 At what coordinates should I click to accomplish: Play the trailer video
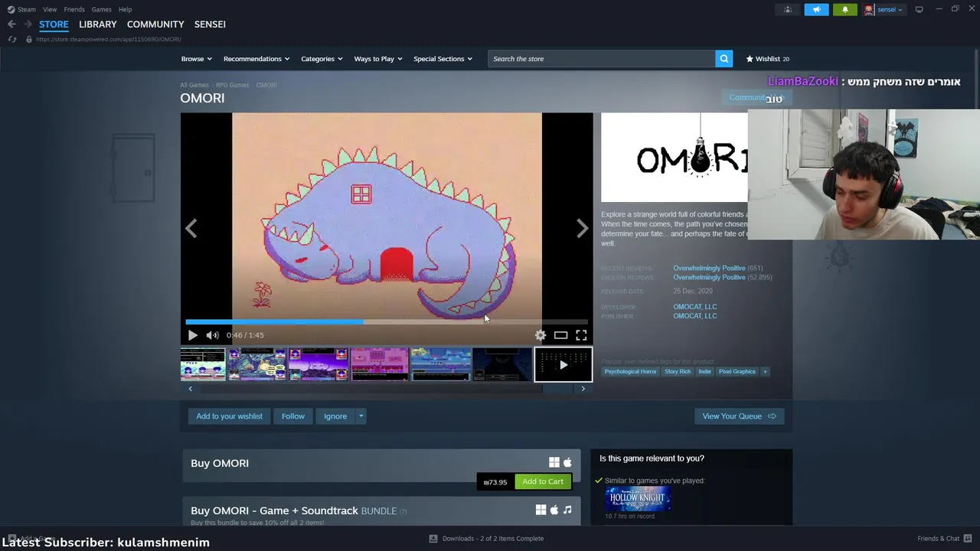[x=193, y=335]
